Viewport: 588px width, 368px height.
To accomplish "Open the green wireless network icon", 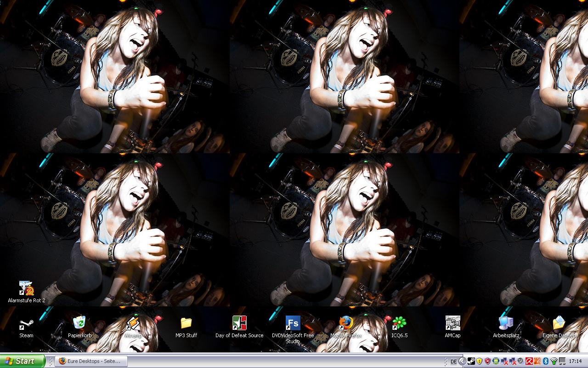I will (x=554, y=361).
